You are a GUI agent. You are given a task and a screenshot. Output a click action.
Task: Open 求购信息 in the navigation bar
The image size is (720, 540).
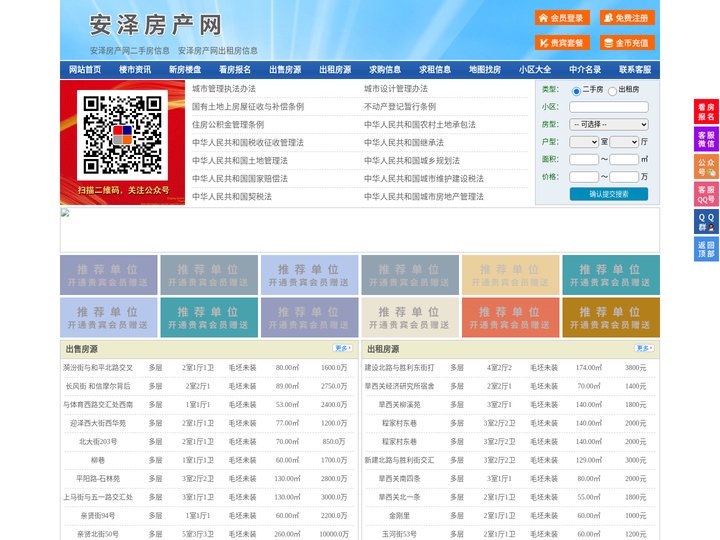[x=385, y=70]
